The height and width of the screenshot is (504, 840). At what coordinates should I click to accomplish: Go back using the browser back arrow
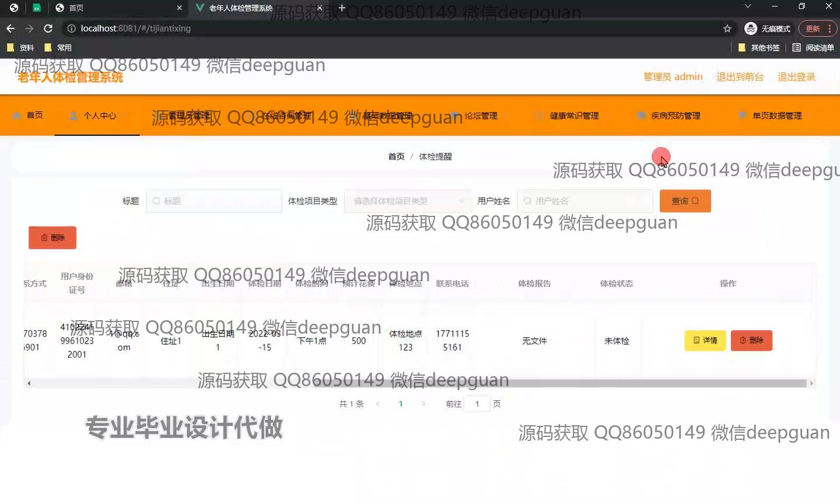pyautogui.click(x=10, y=29)
